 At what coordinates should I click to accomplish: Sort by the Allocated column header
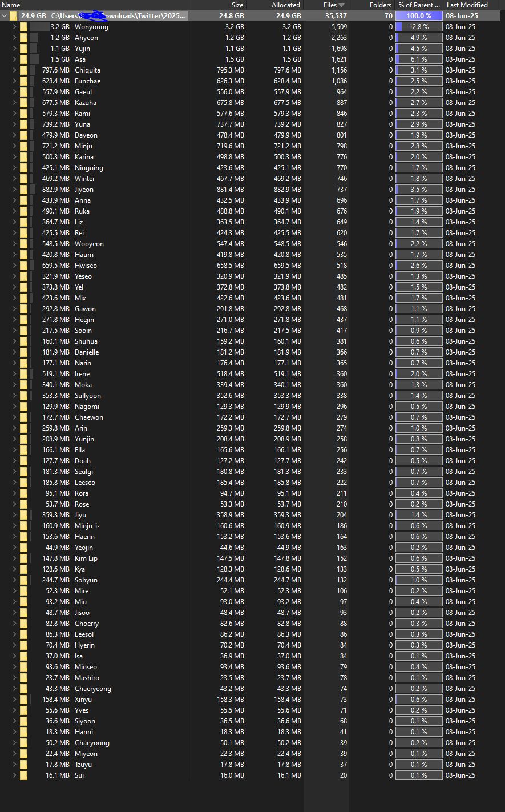point(275,5)
